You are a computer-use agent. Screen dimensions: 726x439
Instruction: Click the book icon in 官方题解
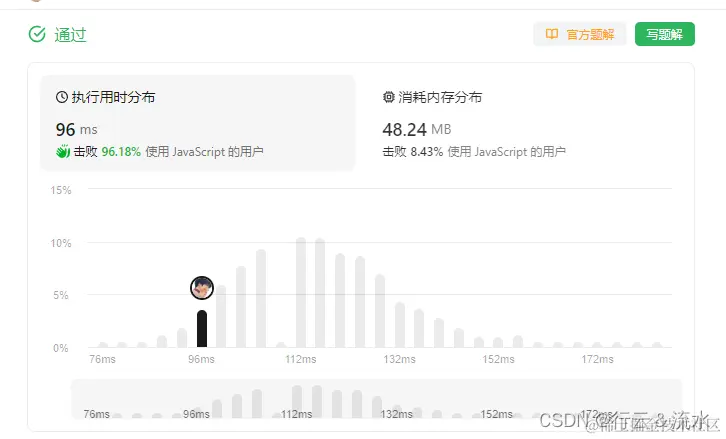coord(551,34)
